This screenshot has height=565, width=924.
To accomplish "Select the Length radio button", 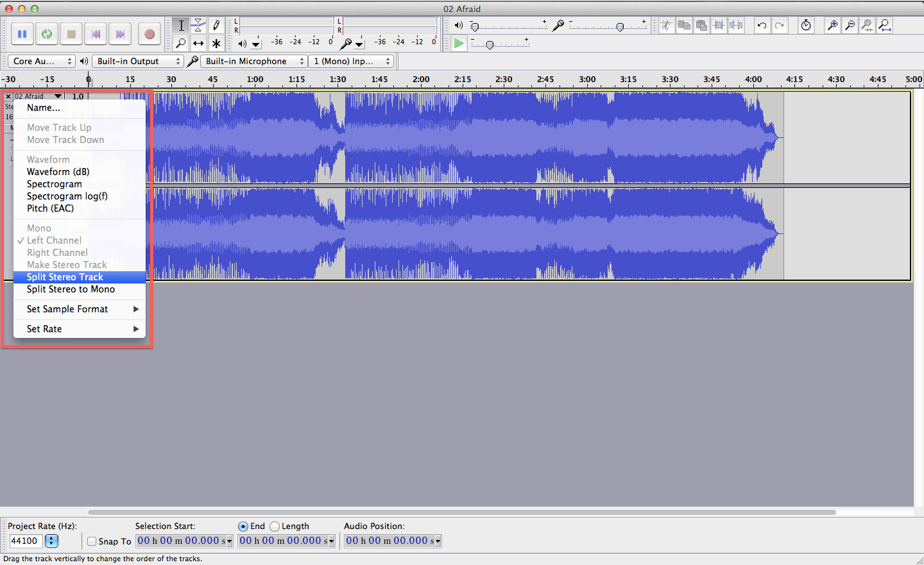I will [275, 527].
